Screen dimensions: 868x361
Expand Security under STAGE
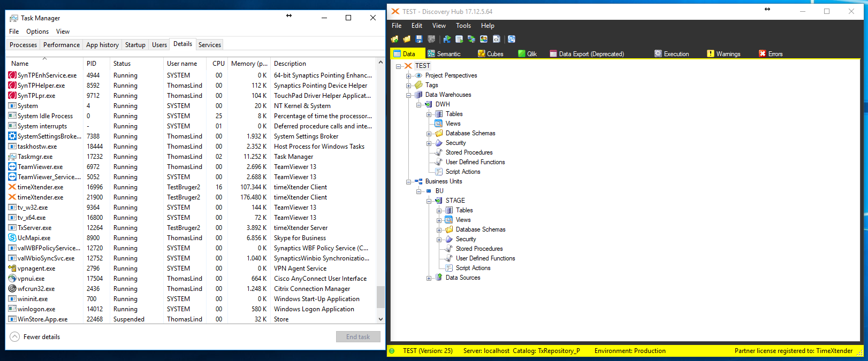(x=439, y=240)
